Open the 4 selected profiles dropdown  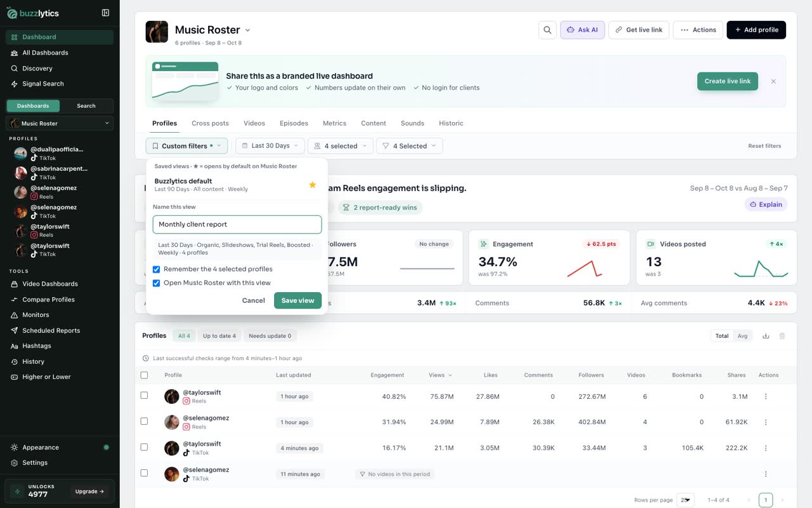tap(341, 146)
